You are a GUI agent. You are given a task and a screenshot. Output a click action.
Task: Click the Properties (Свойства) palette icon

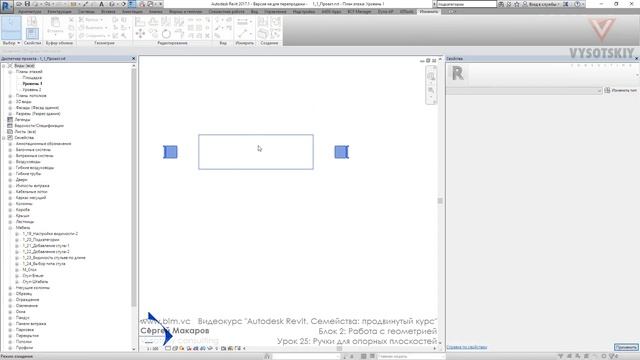point(32,33)
